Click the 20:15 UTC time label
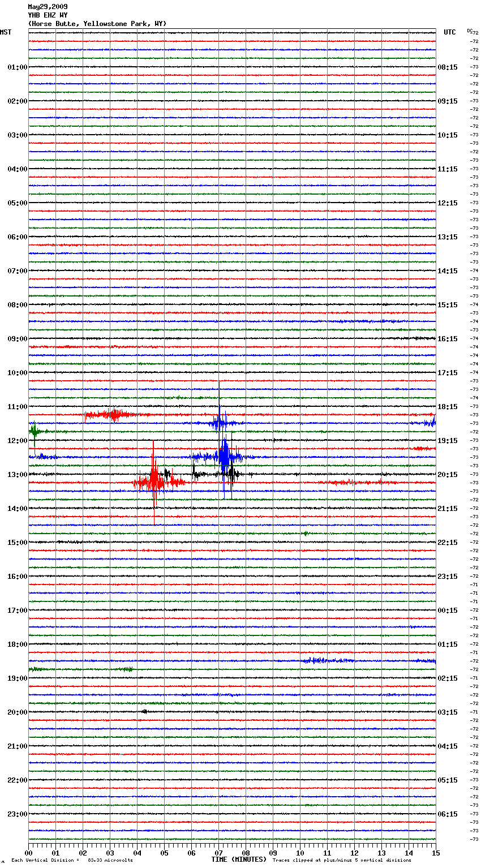The image size is (481, 868). click(x=448, y=475)
